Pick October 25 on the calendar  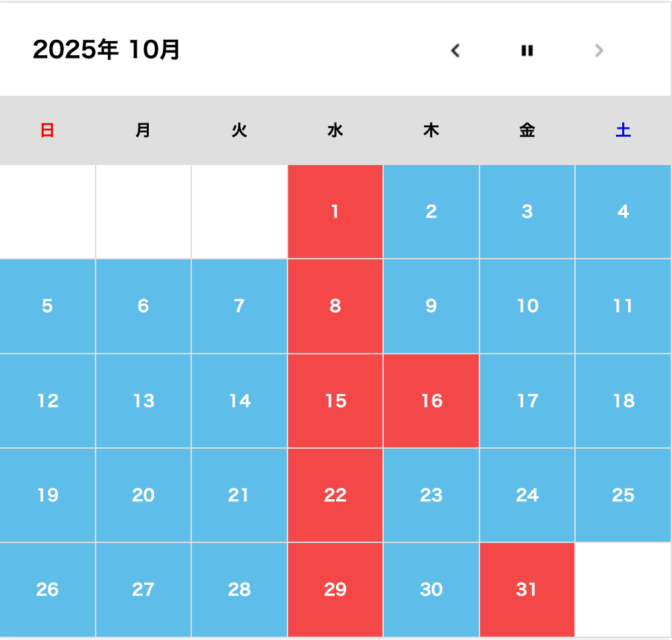point(624,495)
